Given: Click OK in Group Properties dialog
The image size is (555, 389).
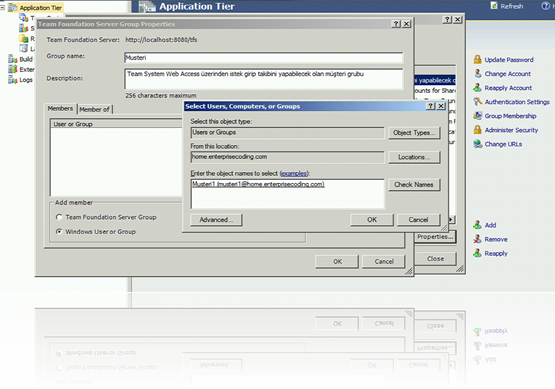Looking at the screenshot, I should pyautogui.click(x=337, y=262).
